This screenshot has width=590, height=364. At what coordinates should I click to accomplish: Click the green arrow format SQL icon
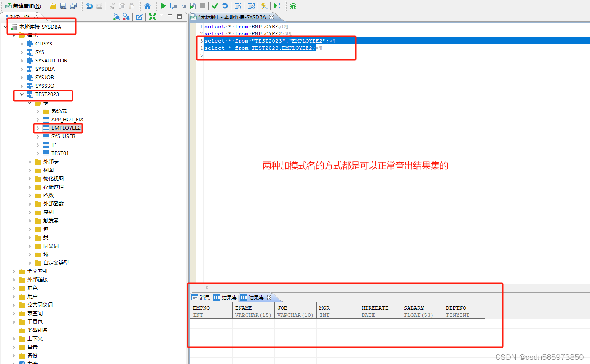(x=277, y=6)
